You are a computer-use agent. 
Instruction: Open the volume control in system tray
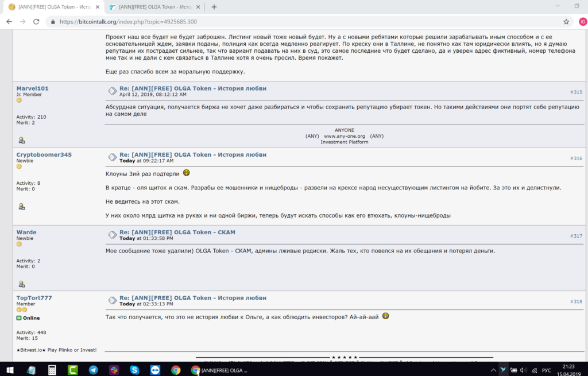click(x=524, y=370)
